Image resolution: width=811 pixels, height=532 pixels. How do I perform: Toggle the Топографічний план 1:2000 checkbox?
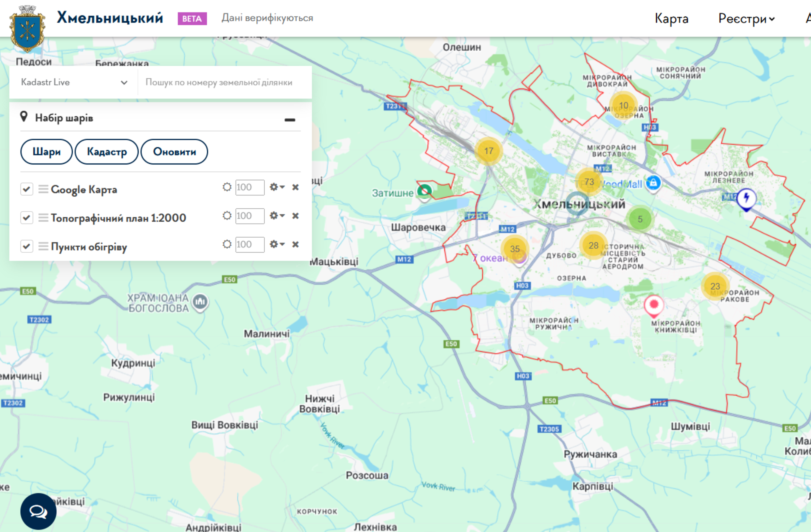coord(27,218)
